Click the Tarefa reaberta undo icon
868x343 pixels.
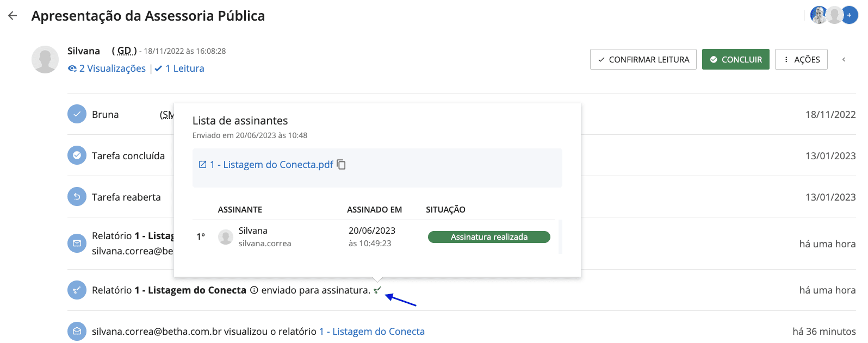(77, 197)
